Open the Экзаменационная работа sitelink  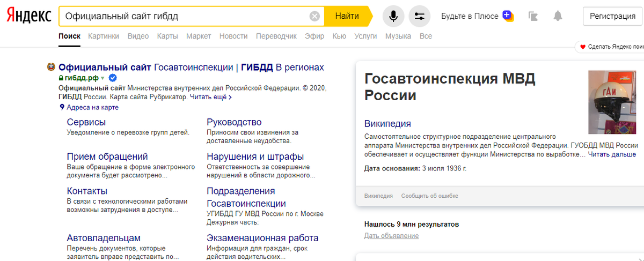pyautogui.click(x=262, y=238)
